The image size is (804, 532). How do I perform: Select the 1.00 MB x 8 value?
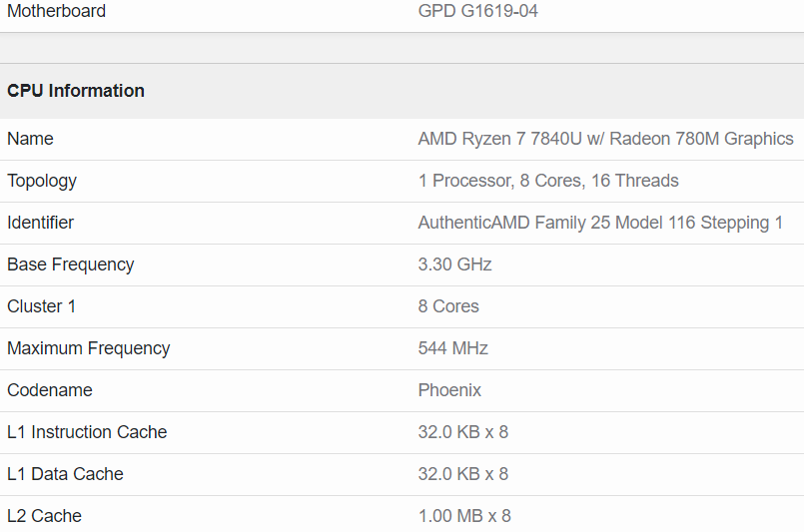[463, 516]
